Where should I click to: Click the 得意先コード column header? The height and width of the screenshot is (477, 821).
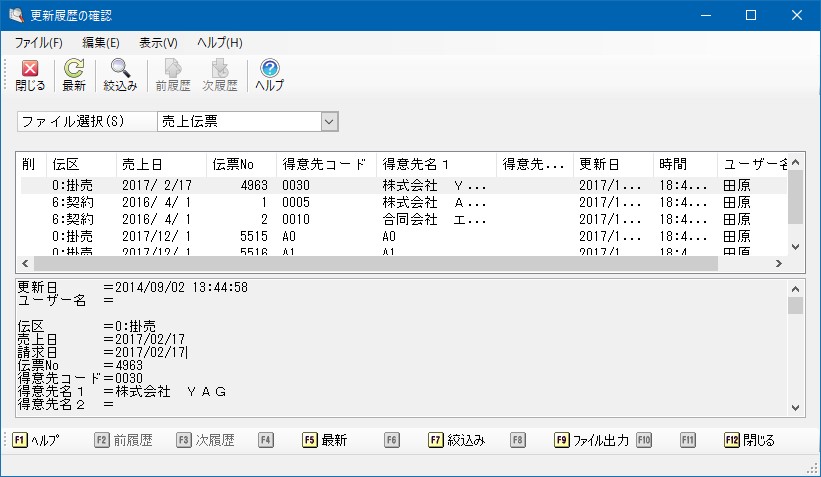pos(325,164)
